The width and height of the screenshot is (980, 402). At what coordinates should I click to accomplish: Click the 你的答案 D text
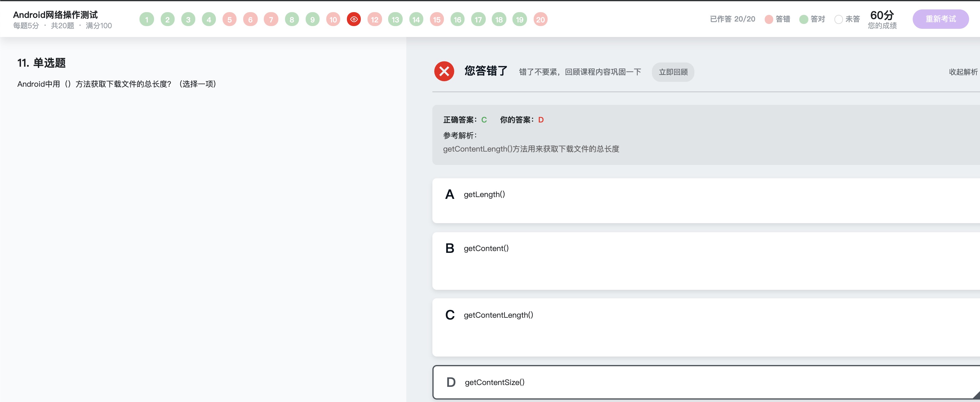click(522, 120)
